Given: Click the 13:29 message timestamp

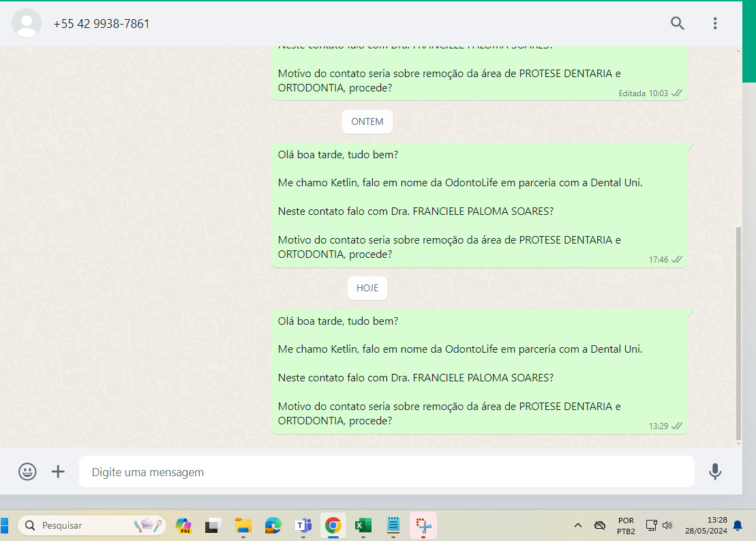Looking at the screenshot, I should pos(658,426).
